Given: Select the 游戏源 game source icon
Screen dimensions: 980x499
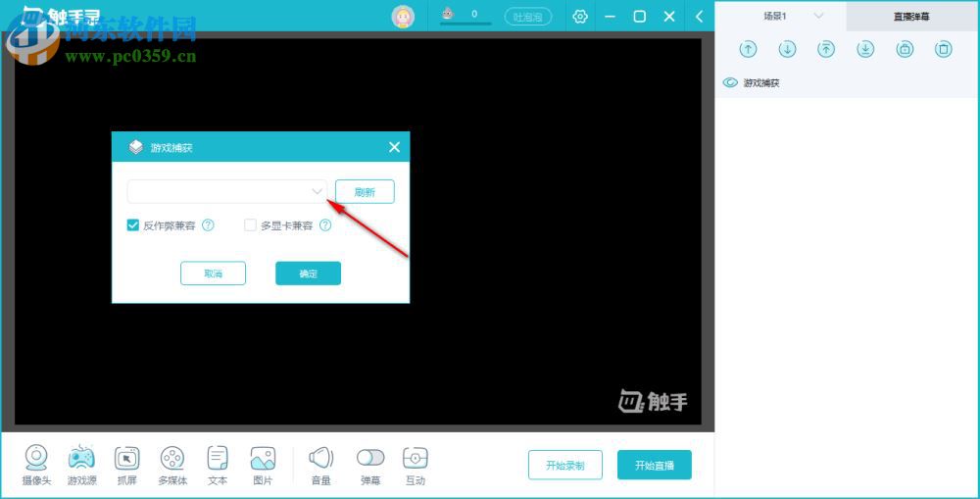Looking at the screenshot, I should tap(82, 465).
